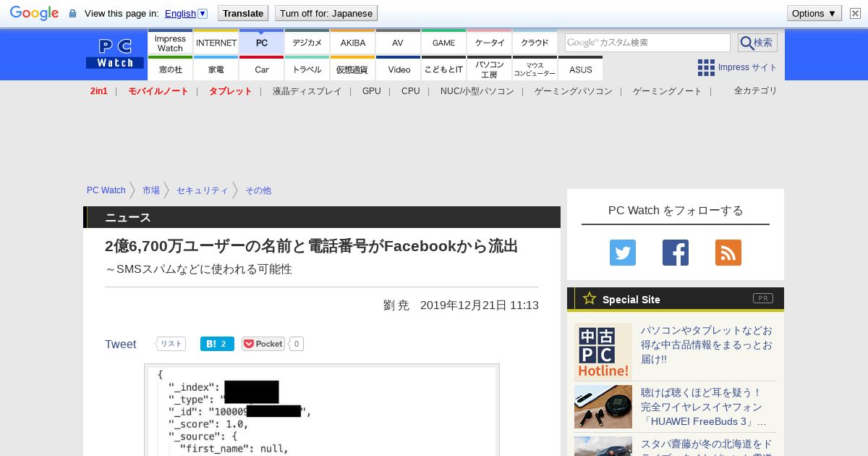Open the 中古PC Hotline thumbnail

tap(603, 352)
